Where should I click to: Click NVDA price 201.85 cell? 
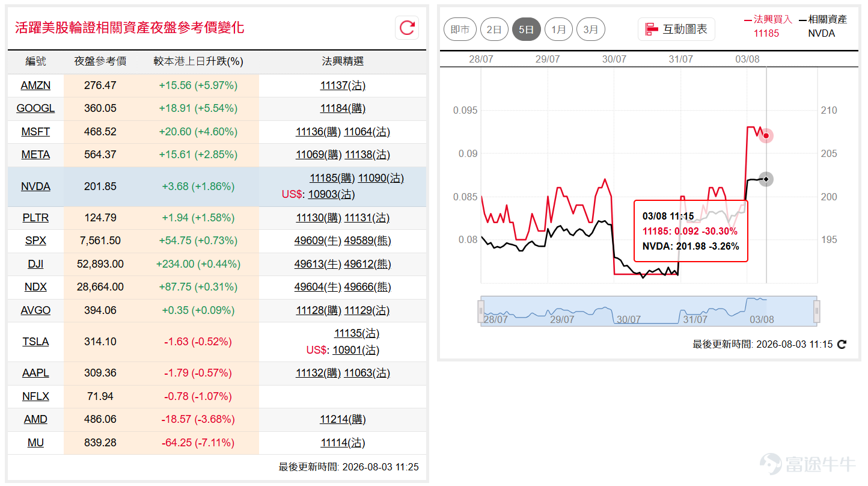click(x=100, y=186)
